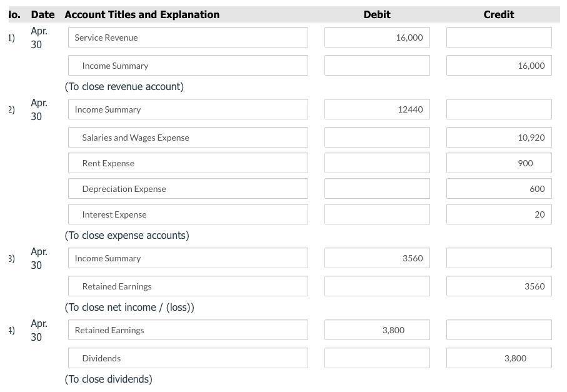
Task: Click the empty debit field beside Dividends
Action: [x=377, y=358]
